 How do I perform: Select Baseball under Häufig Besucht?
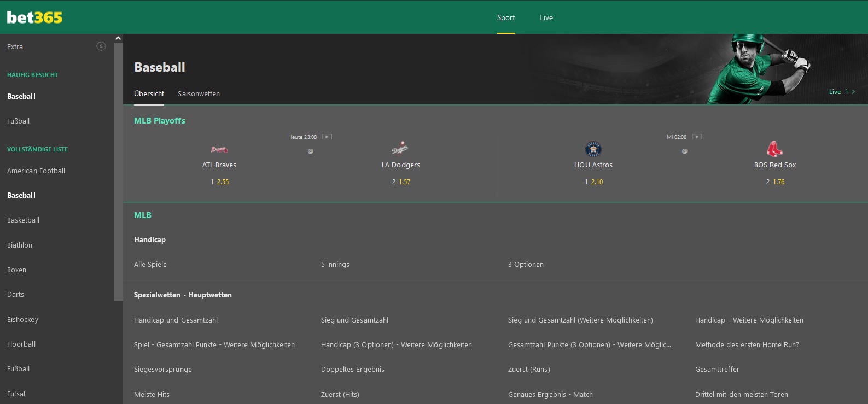click(21, 97)
